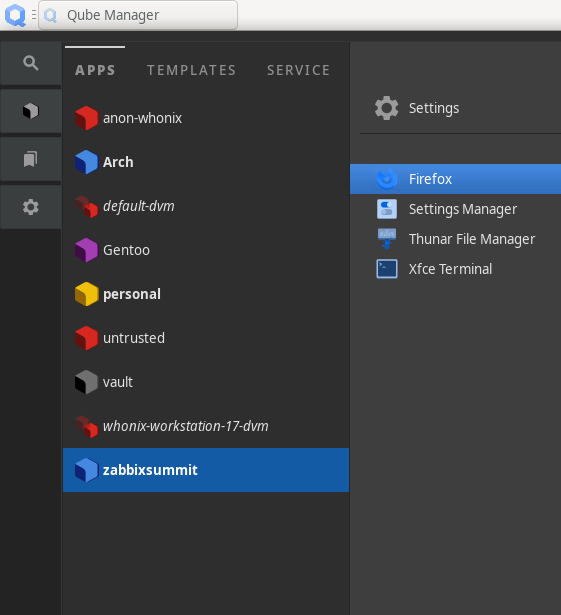This screenshot has width=561, height=615.
Task: Switch to the SERVICE tab
Action: click(299, 70)
